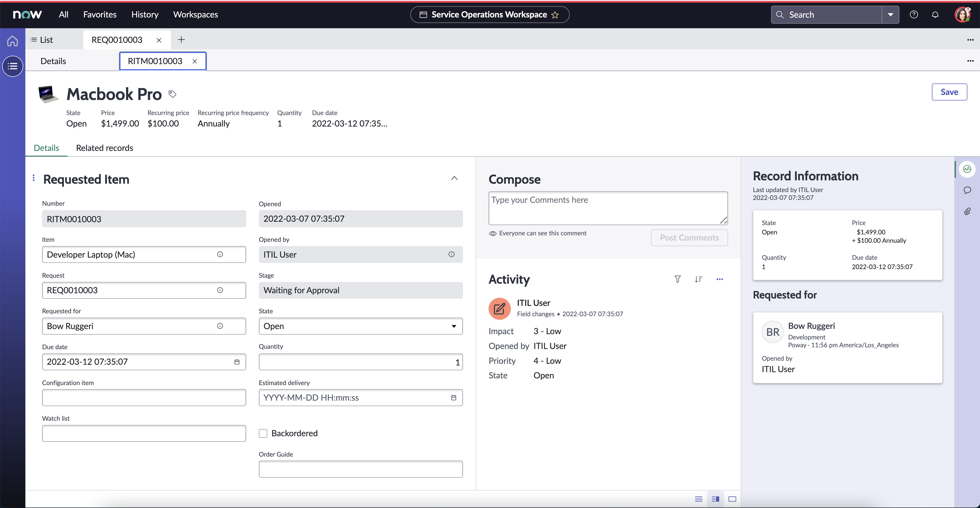Open Due date calendar picker icon
The height and width of the screenshot is (508, 980).
tap(237, 362)
